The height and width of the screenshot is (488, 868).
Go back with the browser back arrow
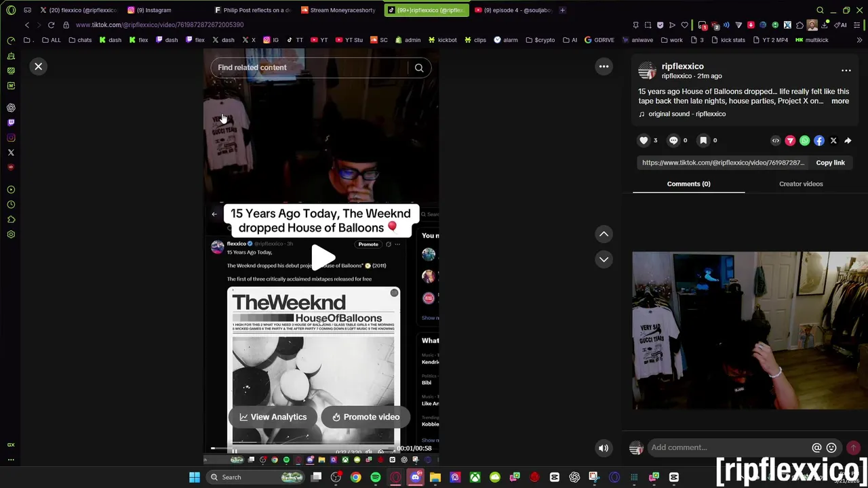(27, 25)
